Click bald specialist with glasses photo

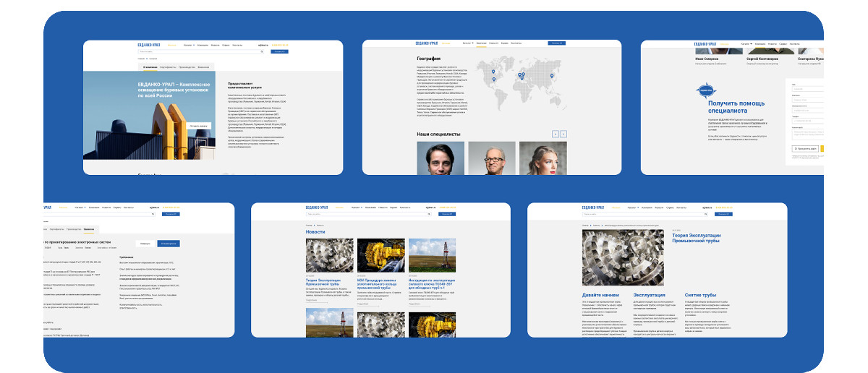pos(492,157)
